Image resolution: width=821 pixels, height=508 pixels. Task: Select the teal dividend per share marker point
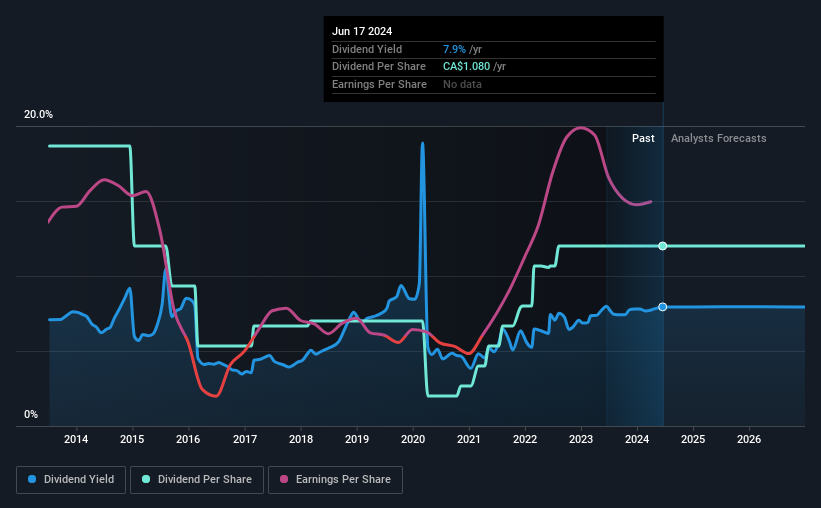click(663, 246)
